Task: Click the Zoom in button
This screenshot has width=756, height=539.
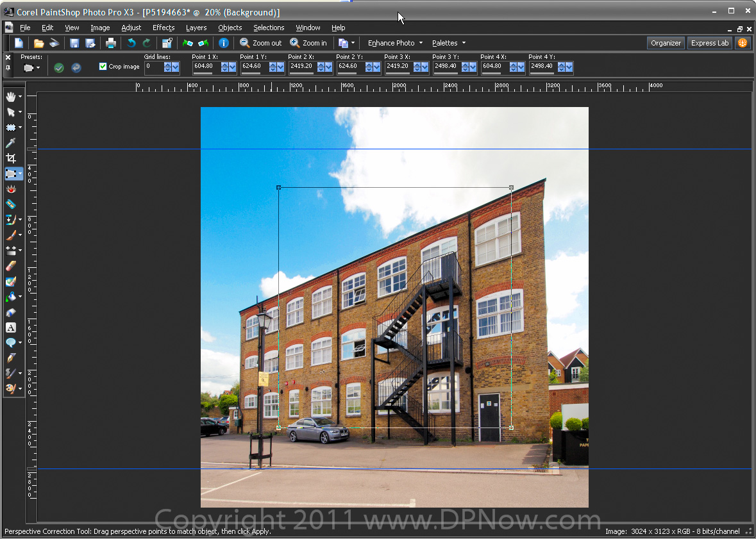Action: 308,43
